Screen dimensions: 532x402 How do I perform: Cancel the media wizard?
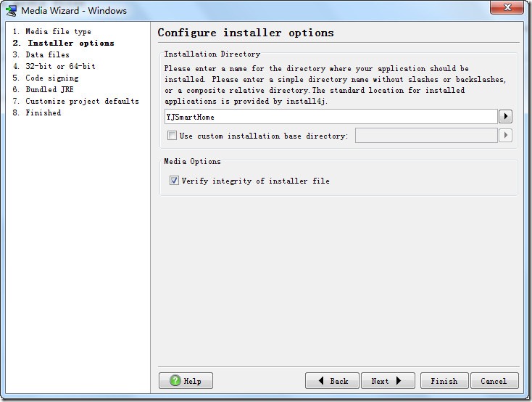(494, 381)
